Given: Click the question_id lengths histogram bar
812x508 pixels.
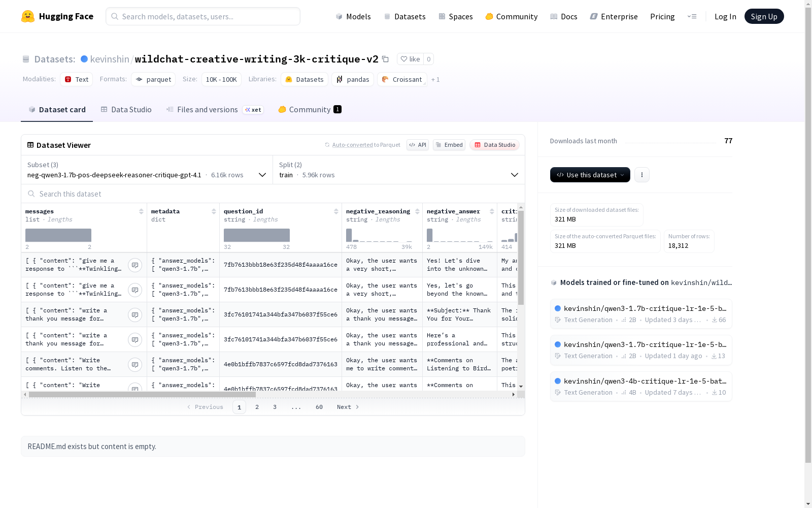Looking at the screenshot, I should coord(257,235).
